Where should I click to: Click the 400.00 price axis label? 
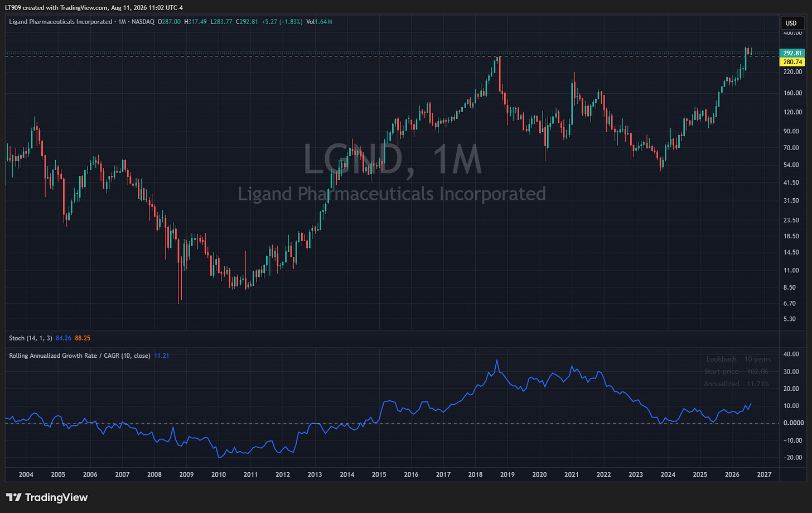[x=792, y=33]
